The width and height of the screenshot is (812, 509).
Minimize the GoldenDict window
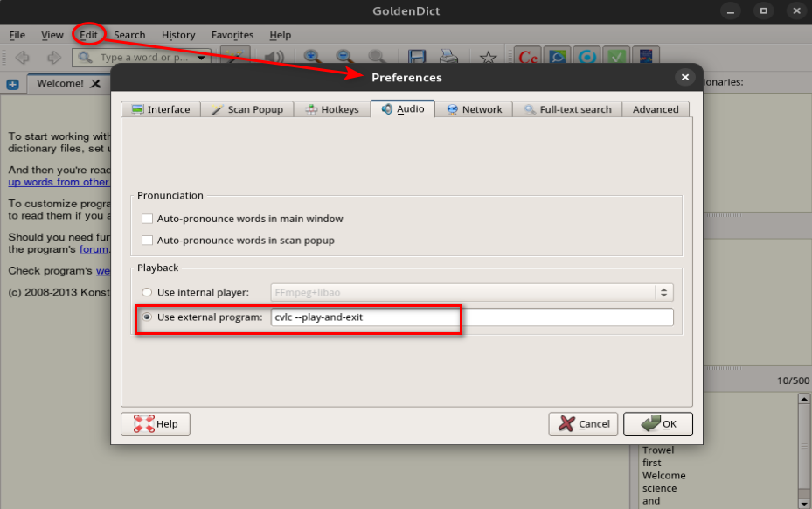[730, 11]
